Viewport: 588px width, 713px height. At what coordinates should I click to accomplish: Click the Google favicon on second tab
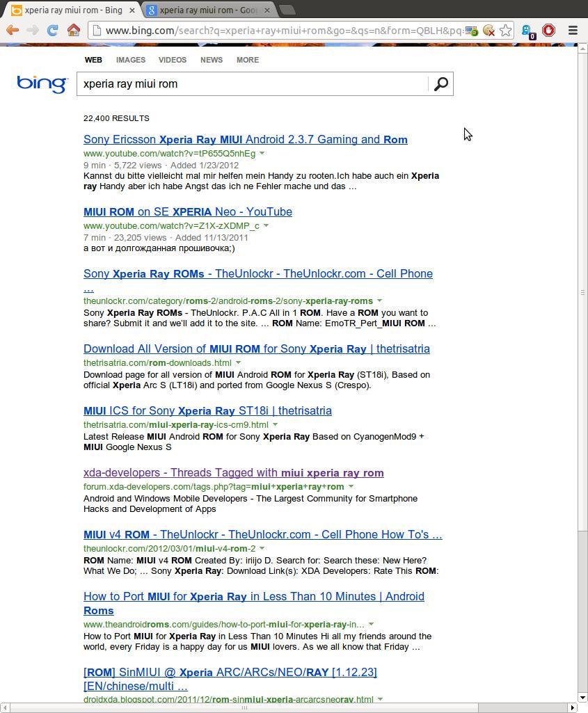pyautogui.click(x=152, y=10)
